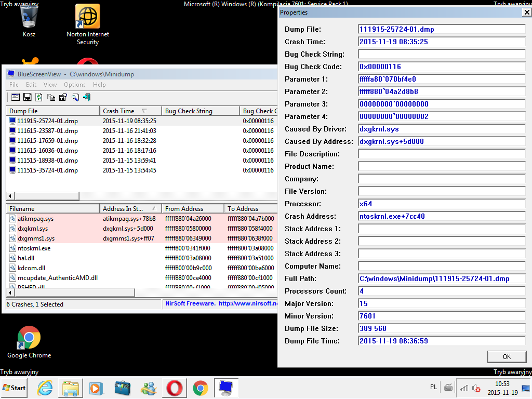532x399 pixels.
Task: Select the dxgmms1.sys driver row
Action: coord(142,238)
